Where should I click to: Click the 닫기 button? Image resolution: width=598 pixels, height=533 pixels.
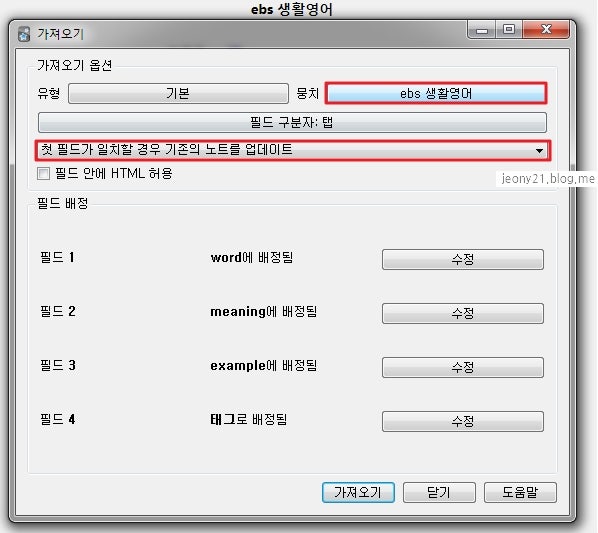439,492
